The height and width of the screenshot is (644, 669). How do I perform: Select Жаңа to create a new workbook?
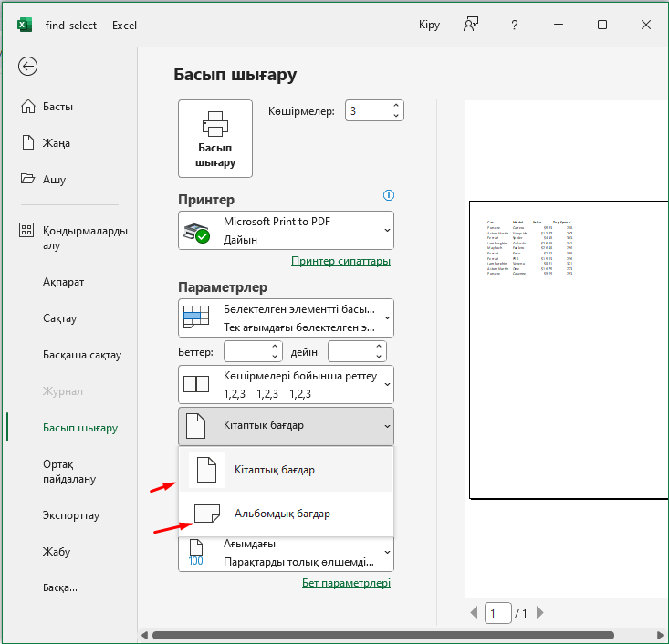[46, 142]
